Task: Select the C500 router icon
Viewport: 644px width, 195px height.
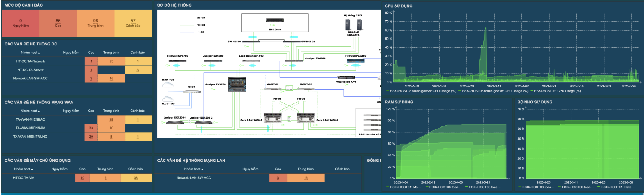Action: (x=191, y=92)
